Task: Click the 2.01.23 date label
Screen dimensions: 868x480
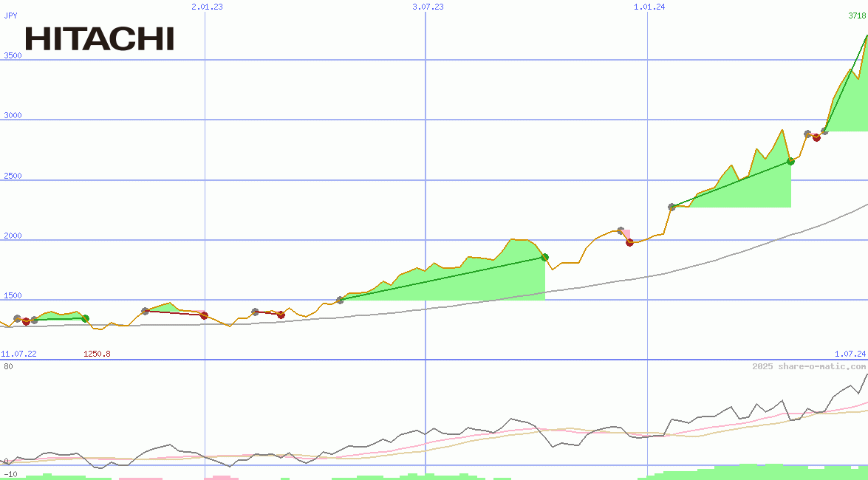Action: pos(207,7)
